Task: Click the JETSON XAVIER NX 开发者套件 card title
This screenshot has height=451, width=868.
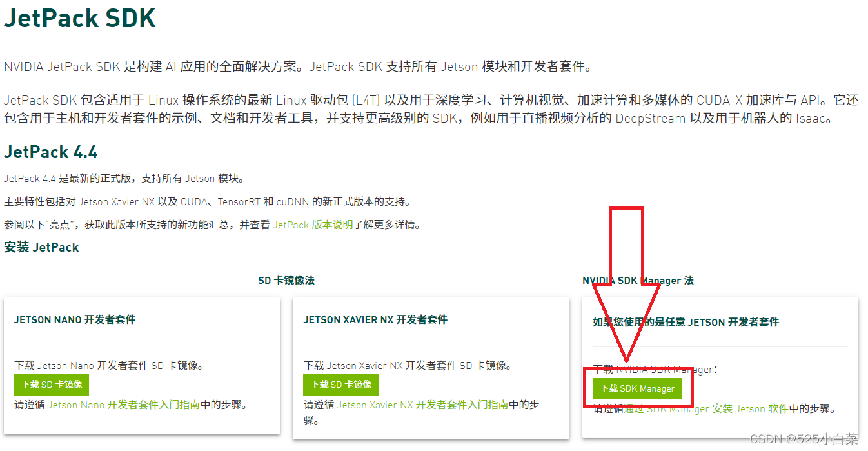Action: 375,320
